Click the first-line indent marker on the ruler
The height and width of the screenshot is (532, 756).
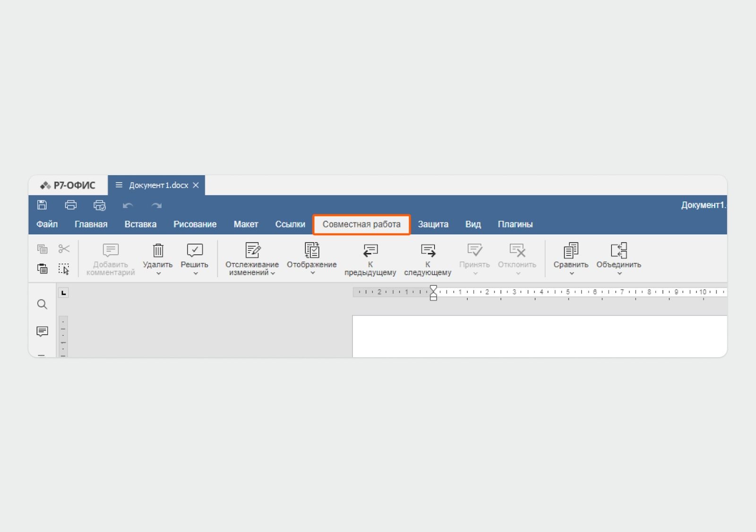433,289
